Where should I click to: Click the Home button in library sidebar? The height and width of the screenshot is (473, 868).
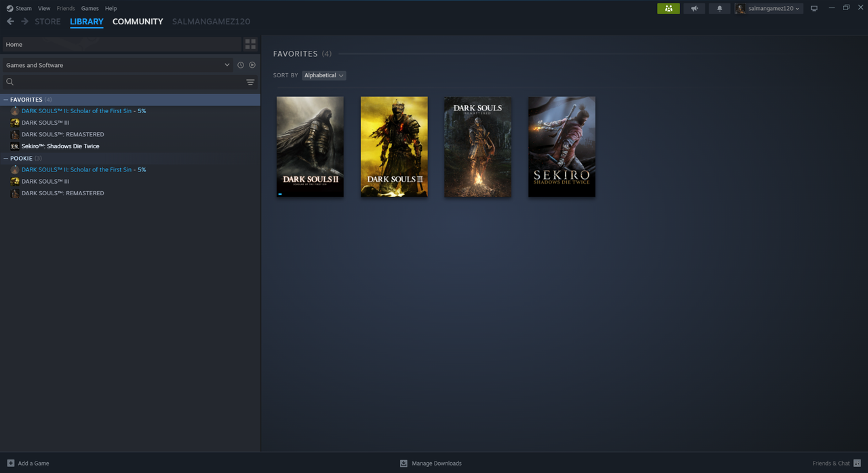click(121, 44)
